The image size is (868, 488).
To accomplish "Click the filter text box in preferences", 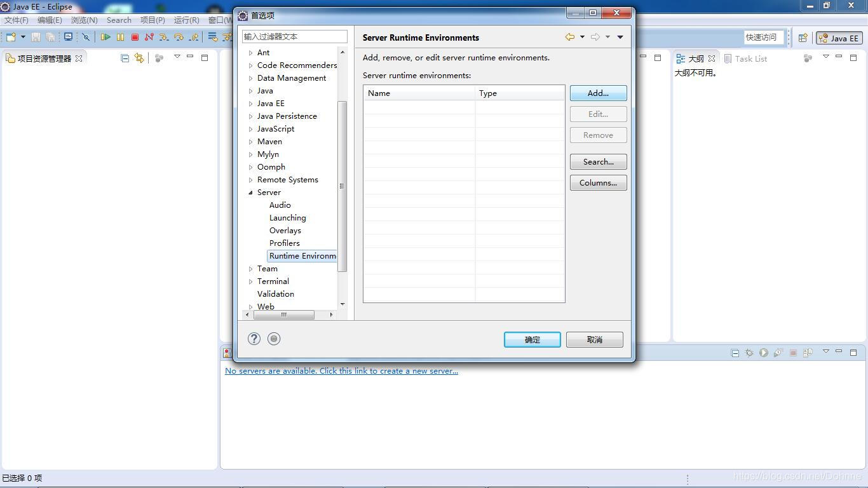I will 295,36.
